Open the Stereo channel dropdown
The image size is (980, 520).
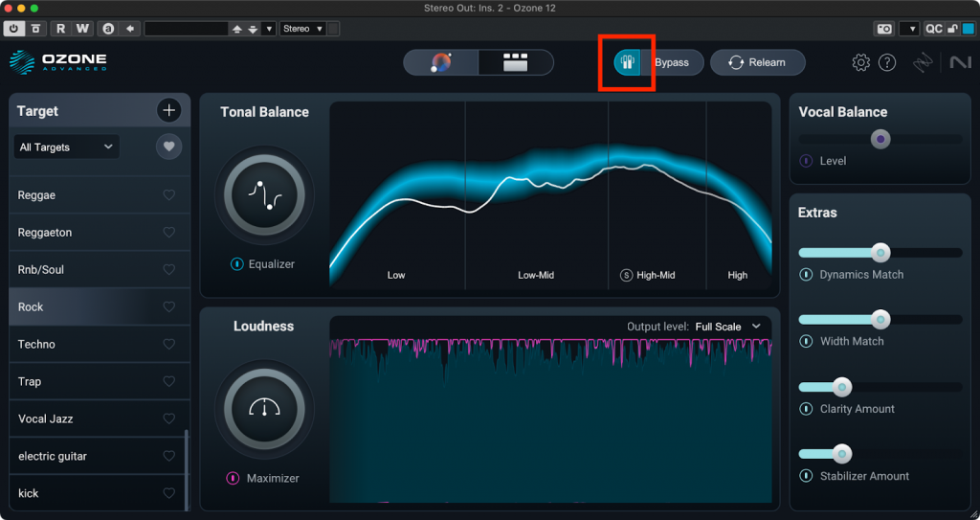click(x=302, y=29)
